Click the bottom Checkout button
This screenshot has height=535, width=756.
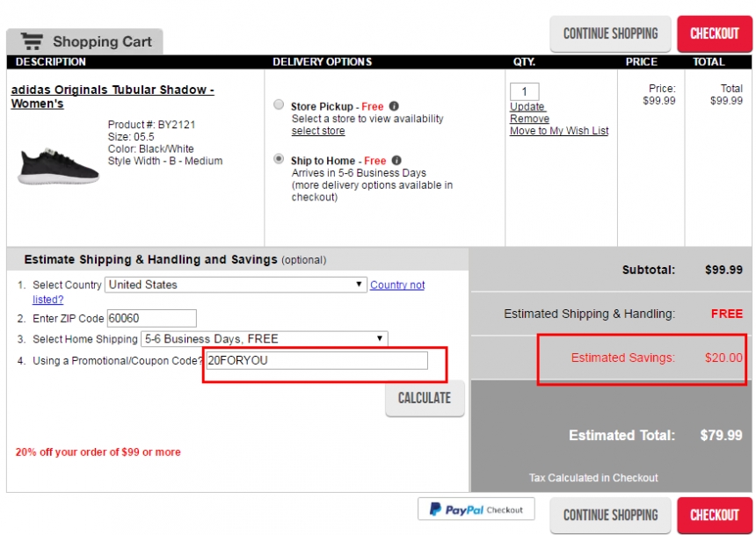715,516
